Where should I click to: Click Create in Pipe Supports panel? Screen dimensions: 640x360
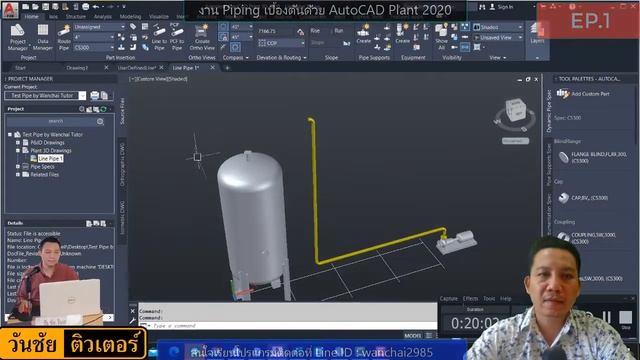pos(363,34)
